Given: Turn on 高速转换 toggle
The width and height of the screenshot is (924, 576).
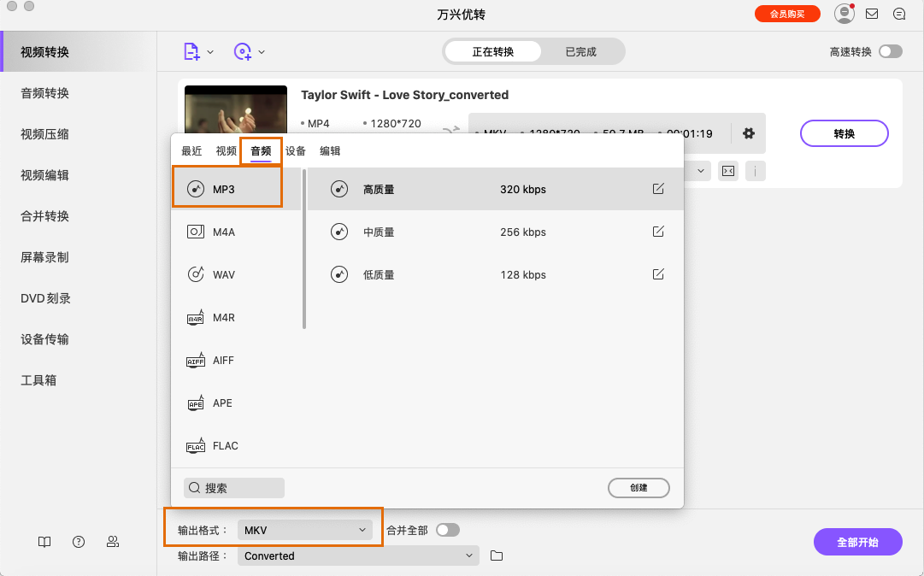Looking at the screenshot, I should 892,51.
